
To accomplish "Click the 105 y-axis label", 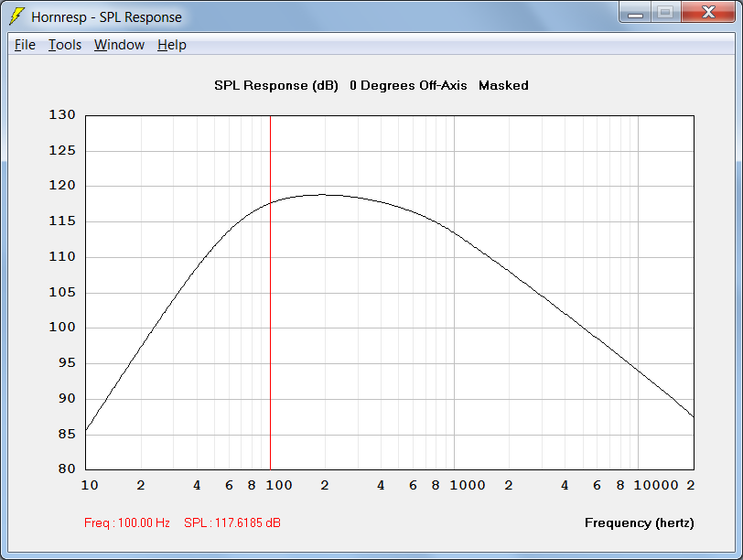I will [x=62, y=292].
